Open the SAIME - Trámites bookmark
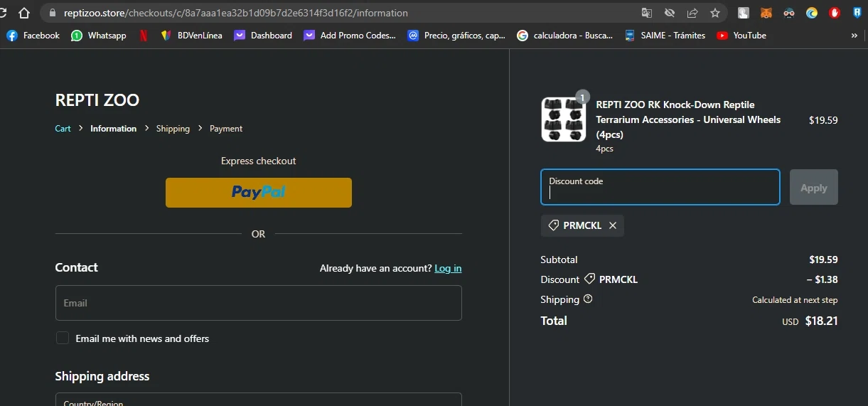868x406 pixels. pyautogui.click(x=665, y=35)
